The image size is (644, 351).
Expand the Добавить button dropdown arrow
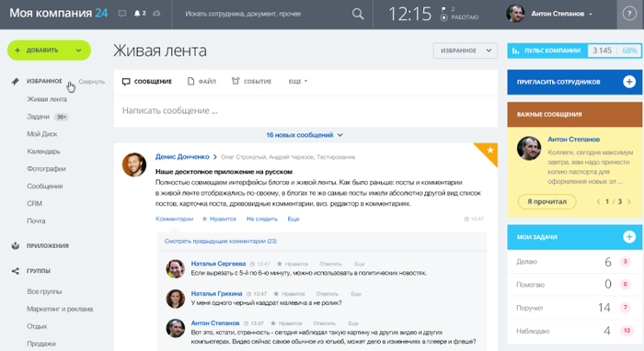pyautogui.click(x=78, y=51)
